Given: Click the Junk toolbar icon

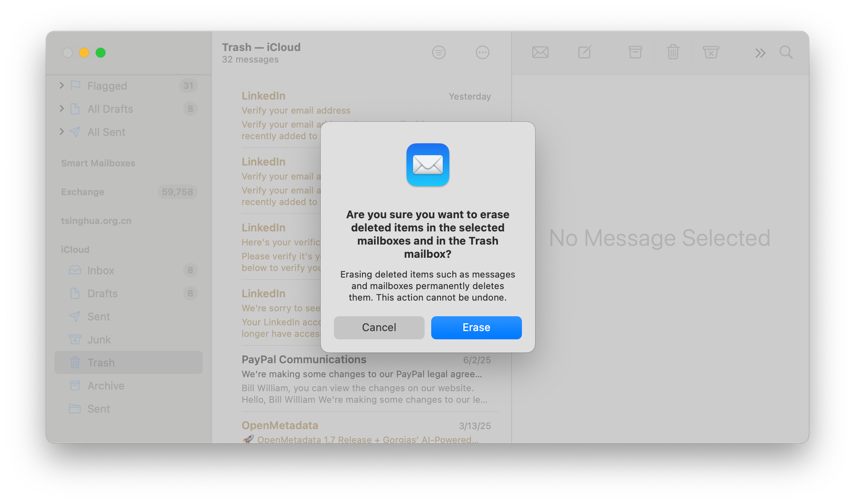Looking at the screenshot, I should (711, 52).
